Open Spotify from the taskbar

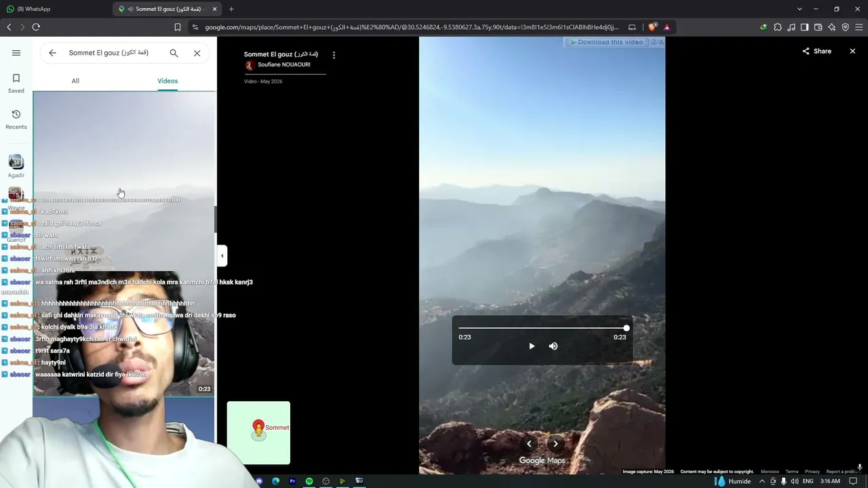click(309, 481)
